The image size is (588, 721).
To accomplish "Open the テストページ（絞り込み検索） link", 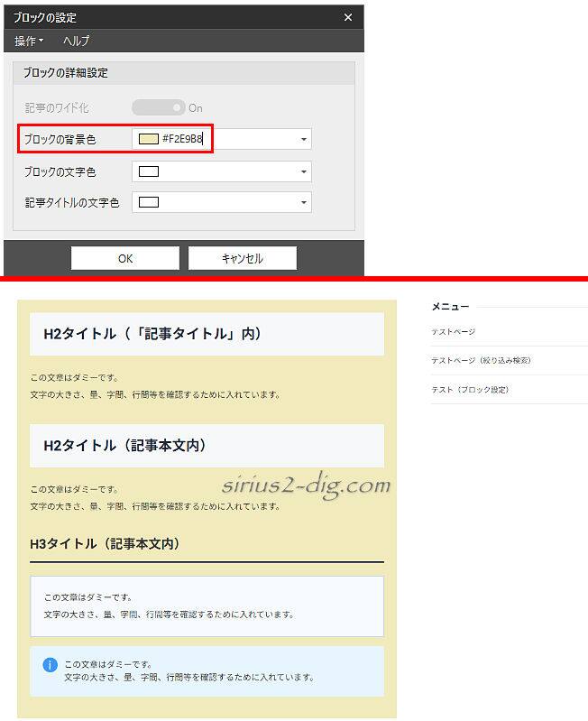I will tap(481, 361).
